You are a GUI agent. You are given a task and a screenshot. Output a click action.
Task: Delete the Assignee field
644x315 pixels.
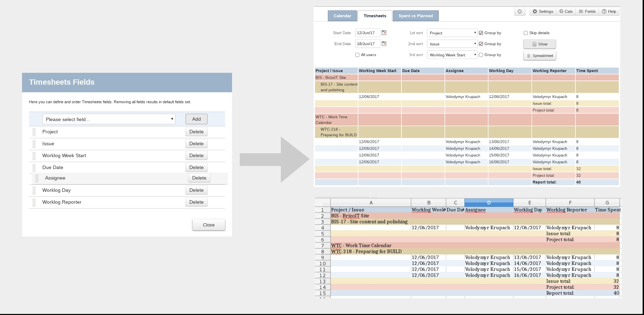coord(199,178)
